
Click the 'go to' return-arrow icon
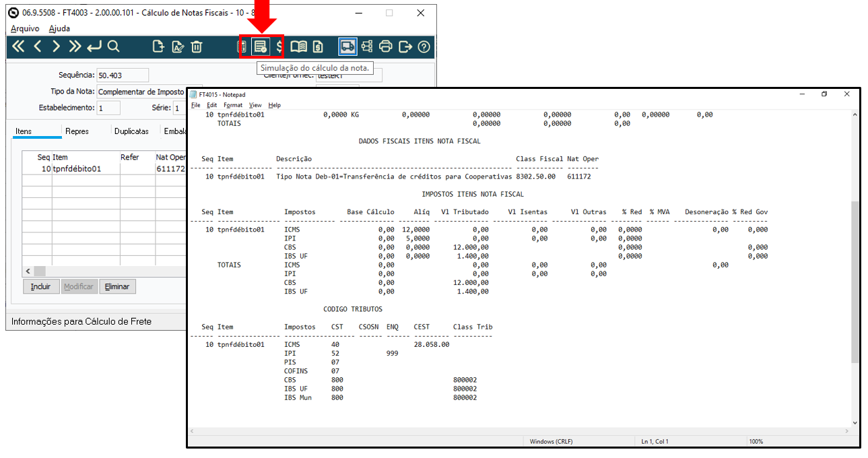(x=94, y=46)
